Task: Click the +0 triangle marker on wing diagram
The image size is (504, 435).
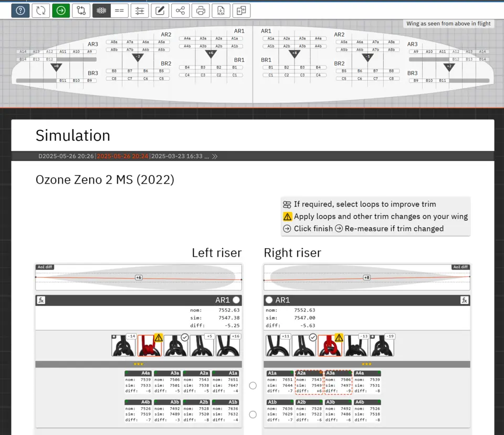Action: [56, 67]
